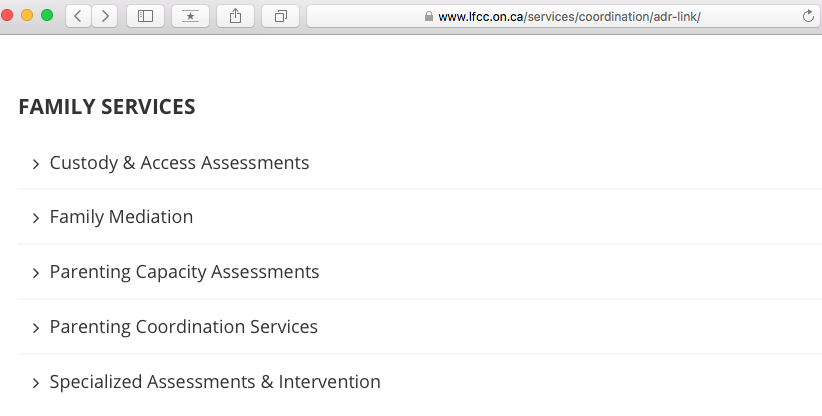Show the Safari sidebar
This screenshot has height=416, width=822.
[145, 16]
